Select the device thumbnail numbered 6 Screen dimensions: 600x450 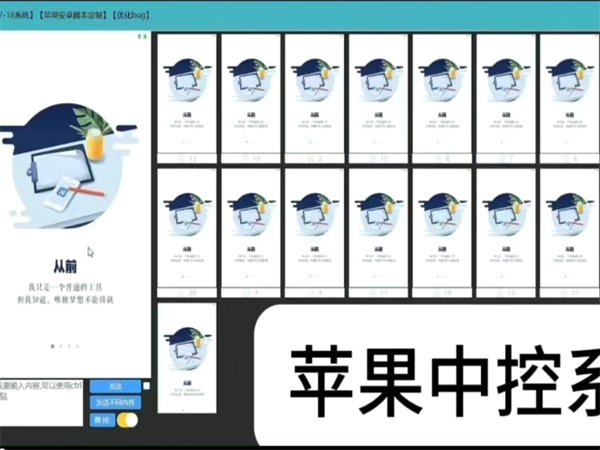[569, 99]
